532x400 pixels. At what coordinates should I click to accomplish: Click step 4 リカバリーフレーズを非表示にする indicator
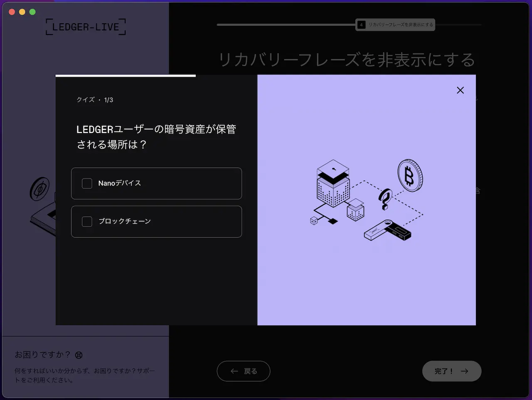click(x=395, y=25)
